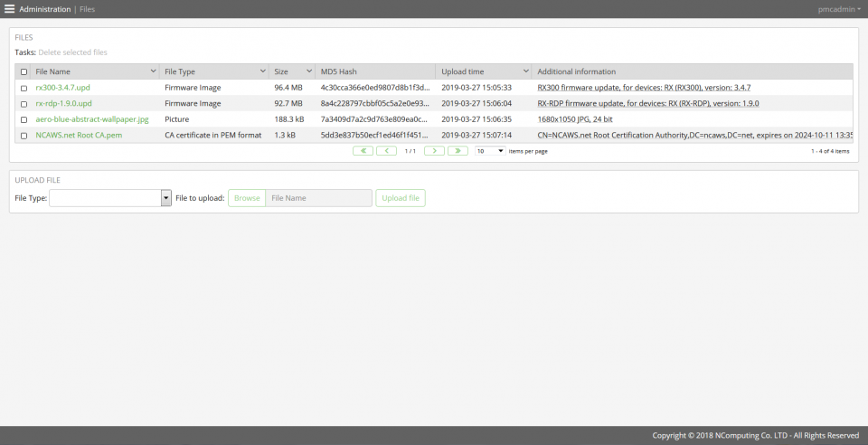Image resolution: width=868 pixels, height=445 pixels.
Task: Go to first page of files
Action: coord(363,151)
